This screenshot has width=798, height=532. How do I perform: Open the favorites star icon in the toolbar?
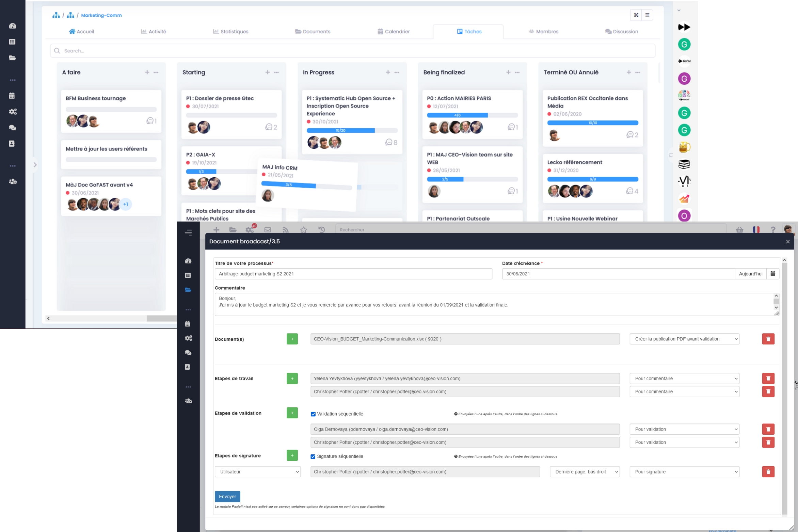303,230
